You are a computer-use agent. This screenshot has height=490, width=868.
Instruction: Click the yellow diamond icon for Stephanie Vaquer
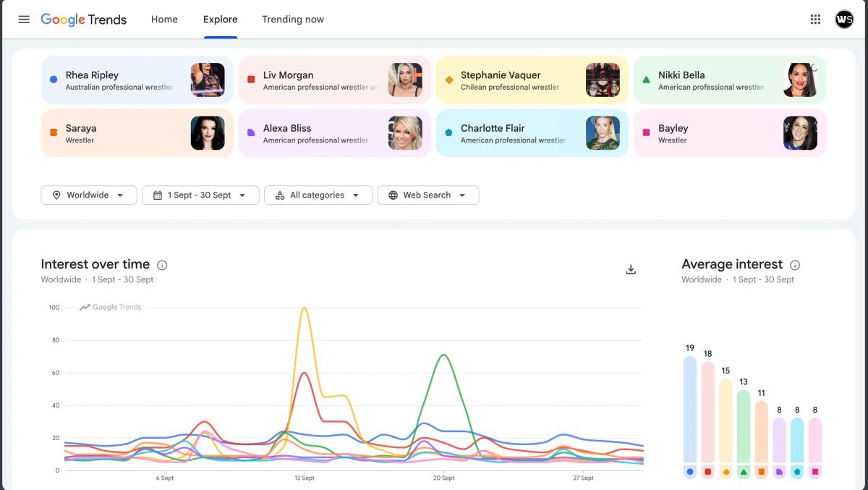[x=448, y=80]
